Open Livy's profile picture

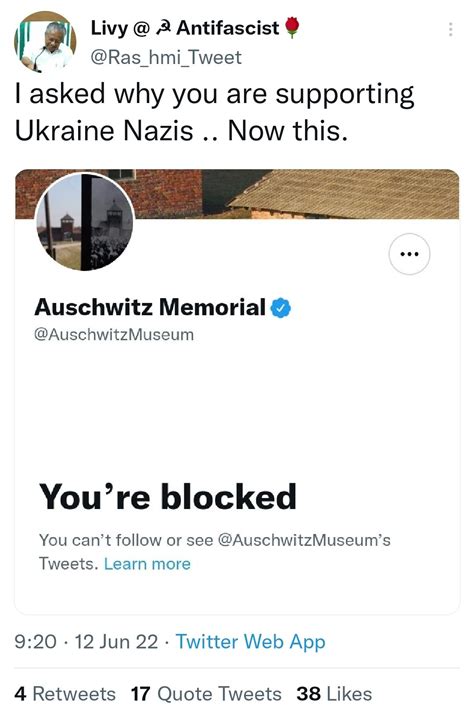[45, 42]
